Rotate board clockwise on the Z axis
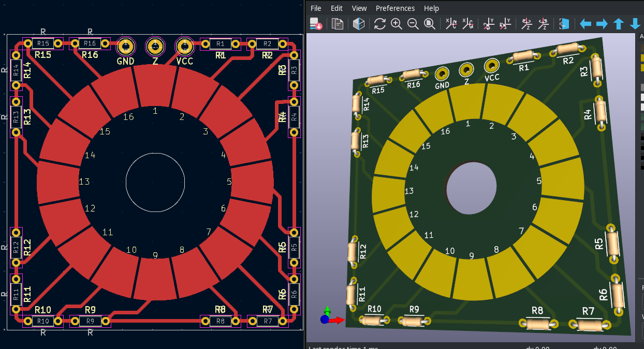This screenshot has width=644, height=349. click(x=526, y=23)
